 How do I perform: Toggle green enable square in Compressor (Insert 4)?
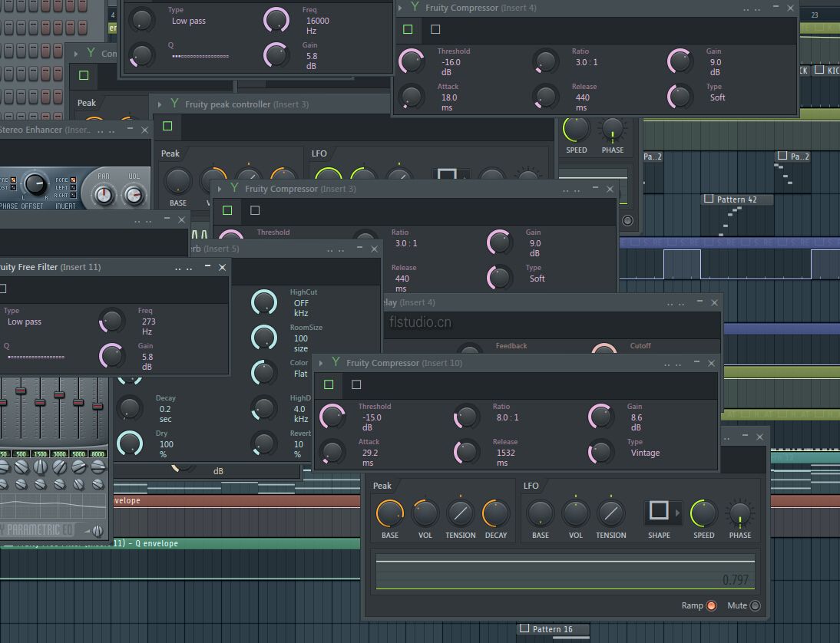408,29
